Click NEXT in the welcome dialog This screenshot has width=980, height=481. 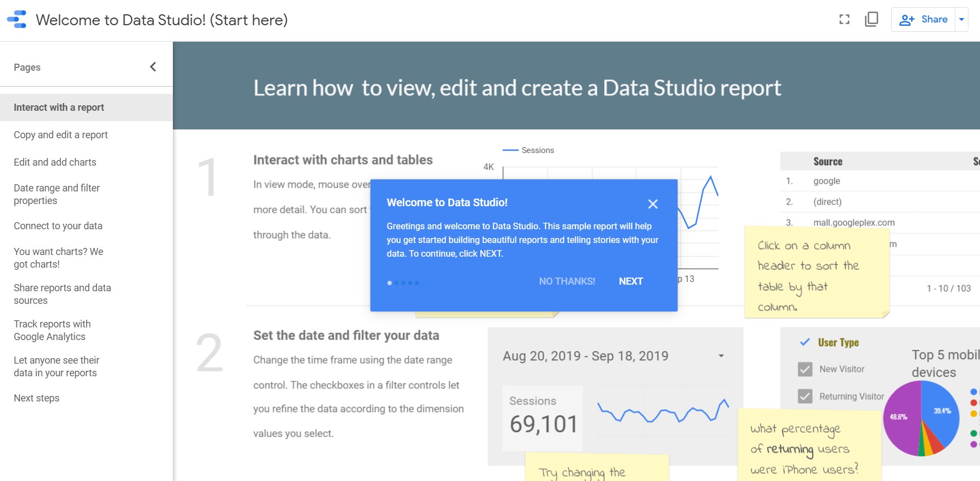pyautogui.click(x=631, y=281)
